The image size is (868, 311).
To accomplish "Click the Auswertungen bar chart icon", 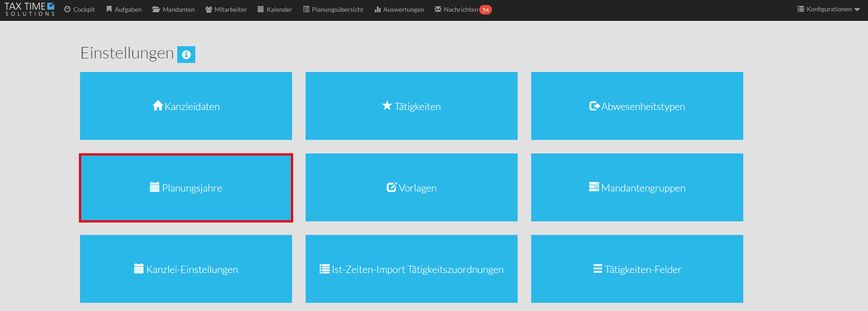I will (377, 9).
